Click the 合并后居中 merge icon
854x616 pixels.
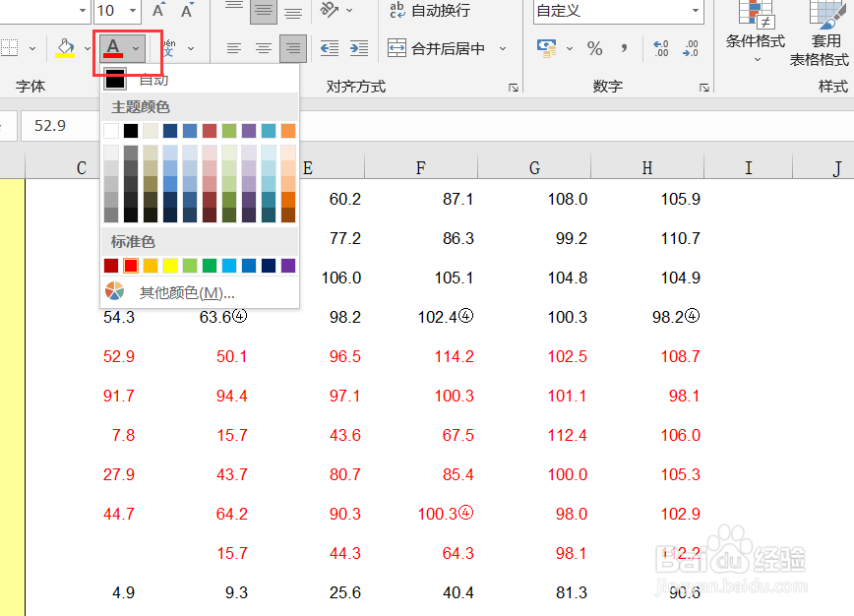397,48
